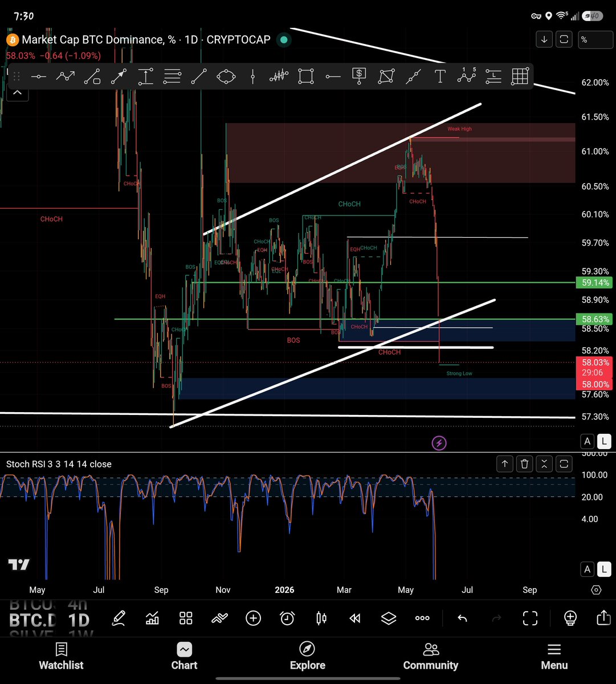Select the price range measure tool
616x684 pixels.
[145, 76]
